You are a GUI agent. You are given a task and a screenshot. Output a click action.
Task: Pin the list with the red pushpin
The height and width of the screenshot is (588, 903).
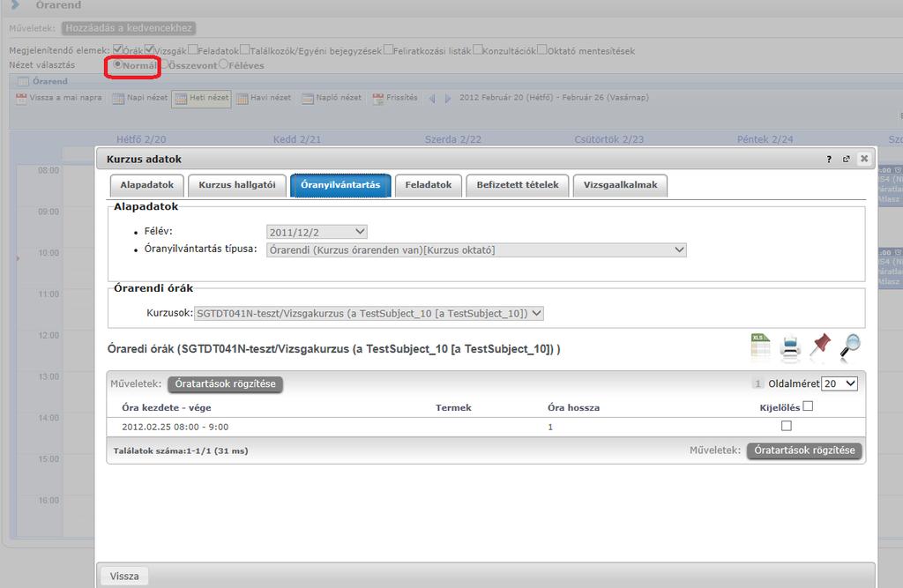[x=820, y=347]
